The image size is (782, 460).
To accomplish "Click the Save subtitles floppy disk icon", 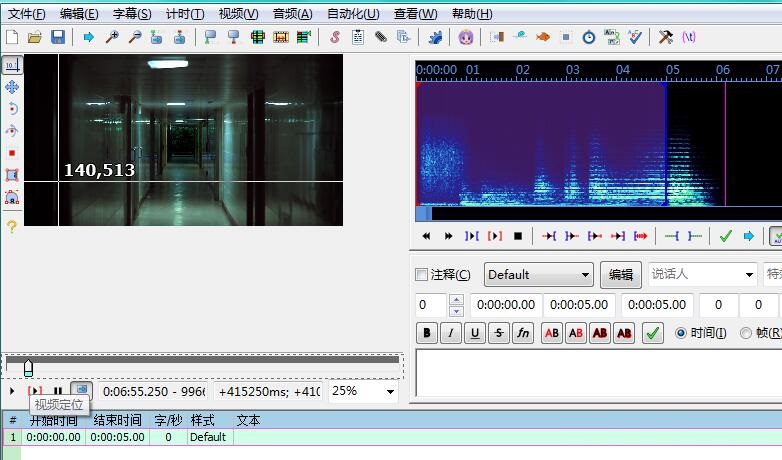I will coord(57,37).
